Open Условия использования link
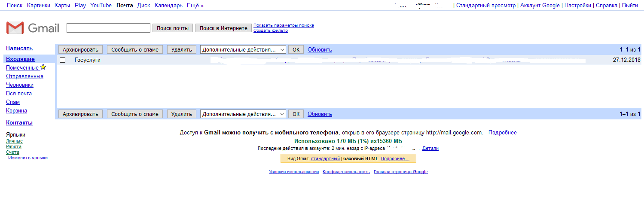The width and height of the screenshot is (644, 207). (294, 172)
